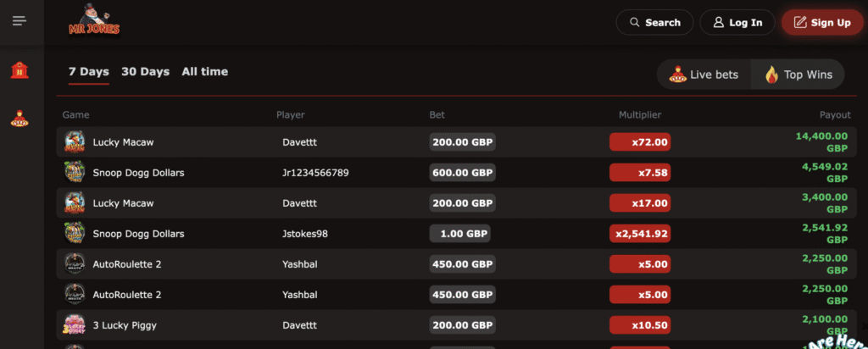Click the Mr Jones logo
This screenshot has height=349, width=868.
pyautogui.click(x=94, y=21)
